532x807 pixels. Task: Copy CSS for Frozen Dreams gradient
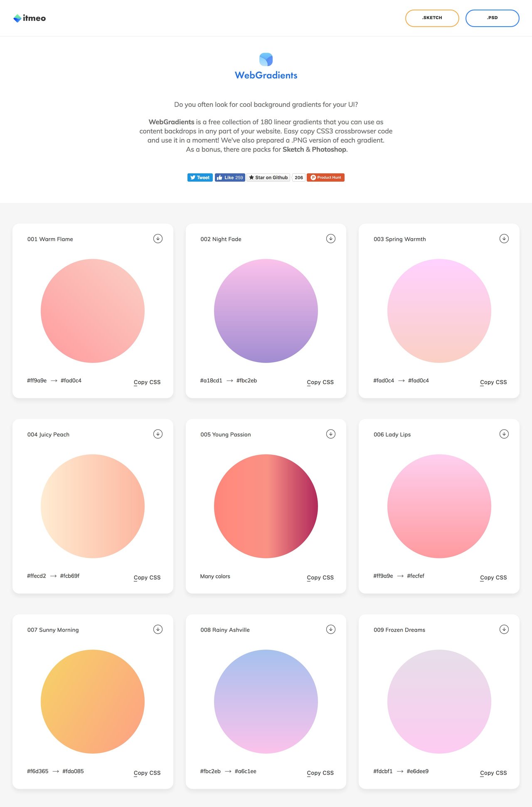point(493,773)
